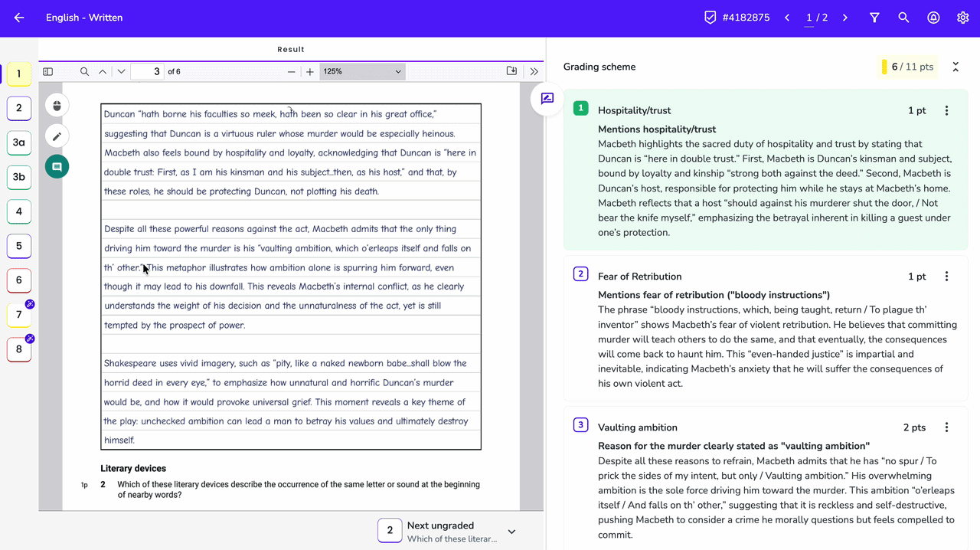Select question 2 in sidebar
980x550 pixels.
pos(19,108)
